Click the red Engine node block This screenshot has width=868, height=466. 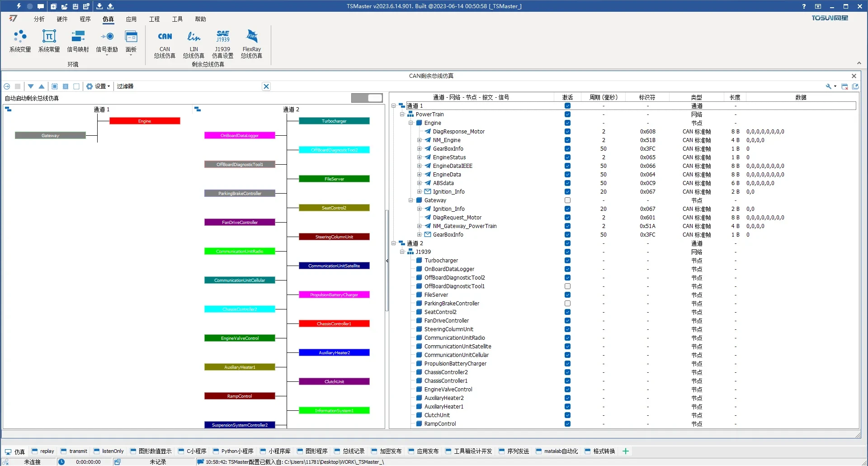145,121
